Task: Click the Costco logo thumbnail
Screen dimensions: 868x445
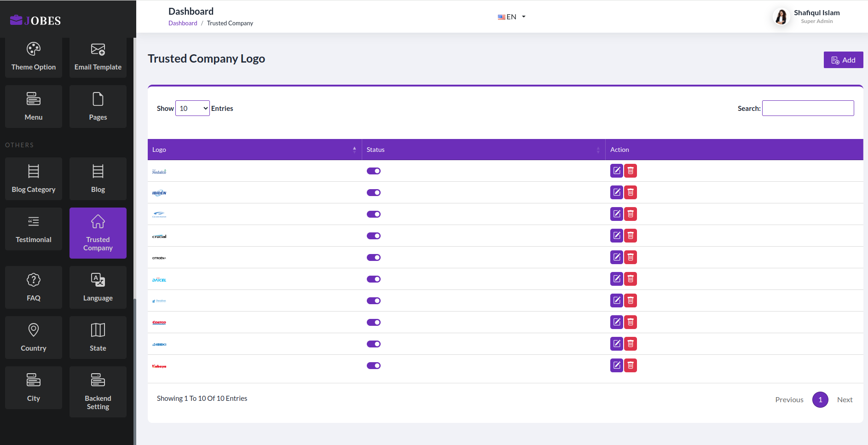Action: [159, 323]
